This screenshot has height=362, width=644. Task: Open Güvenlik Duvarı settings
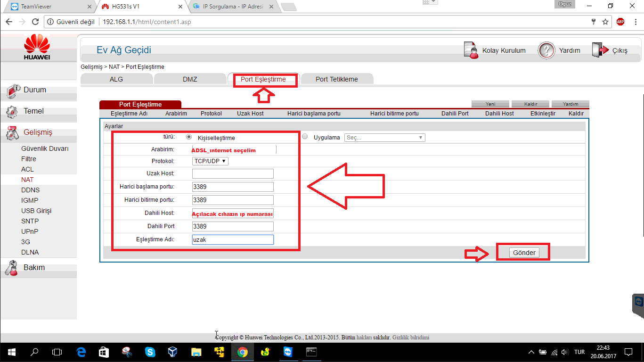45,148
